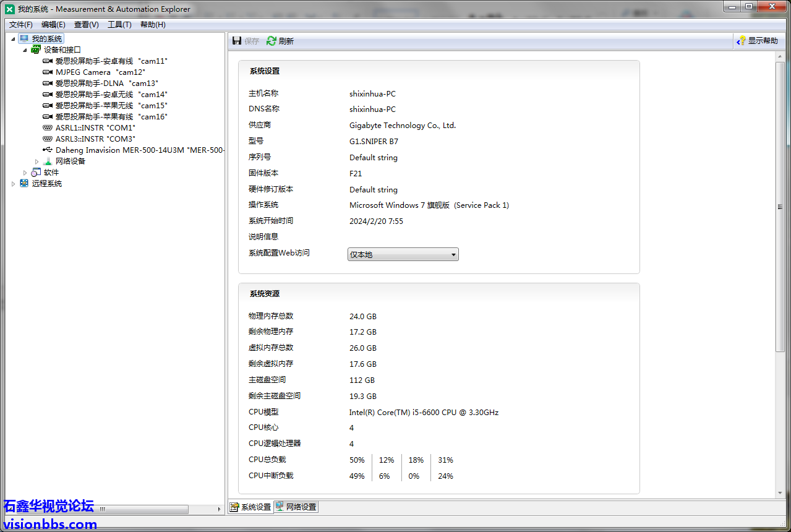Switch to the 系统设置 tab

click(250, 507)
